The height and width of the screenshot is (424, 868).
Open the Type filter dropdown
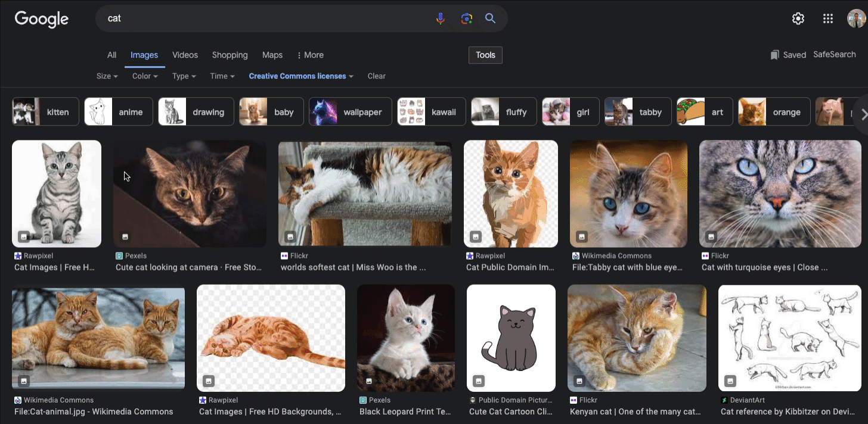point(184,76)
